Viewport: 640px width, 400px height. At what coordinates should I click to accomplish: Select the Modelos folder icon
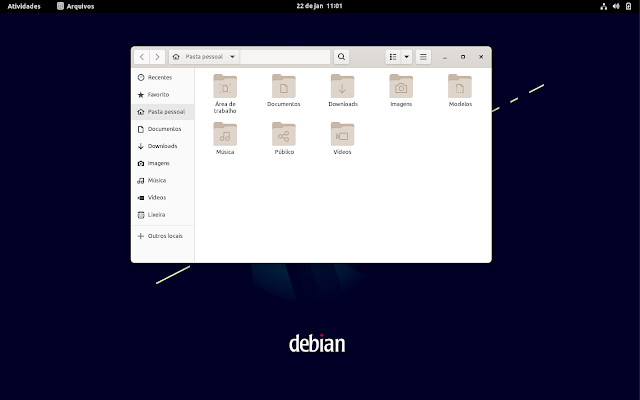pos(460,86)
